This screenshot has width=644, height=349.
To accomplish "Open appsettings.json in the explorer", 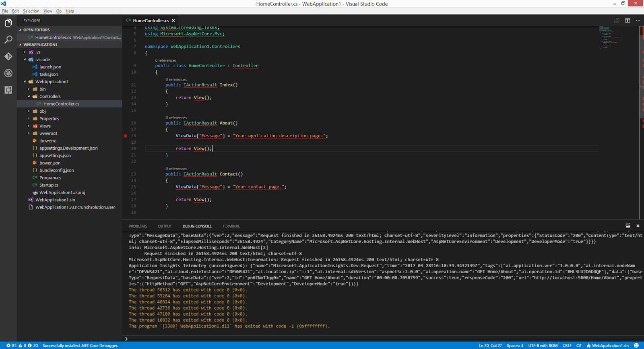I will click(x=55, y=155).
